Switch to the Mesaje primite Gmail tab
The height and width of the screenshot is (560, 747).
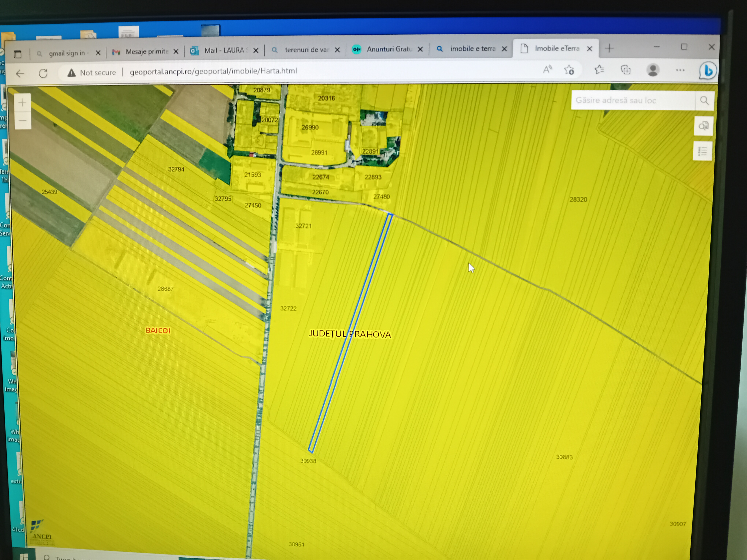[x=146, y=52]
